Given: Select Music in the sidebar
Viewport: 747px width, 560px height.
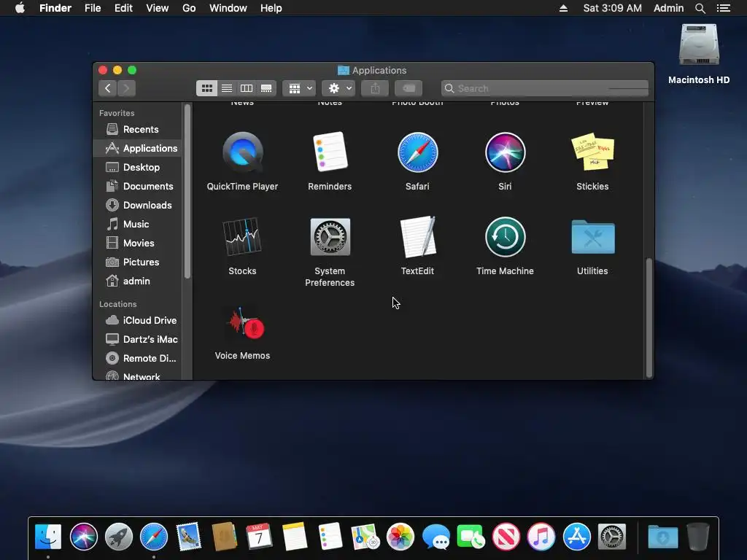Looking at the screenshot, I should click(x=138, y=224).
